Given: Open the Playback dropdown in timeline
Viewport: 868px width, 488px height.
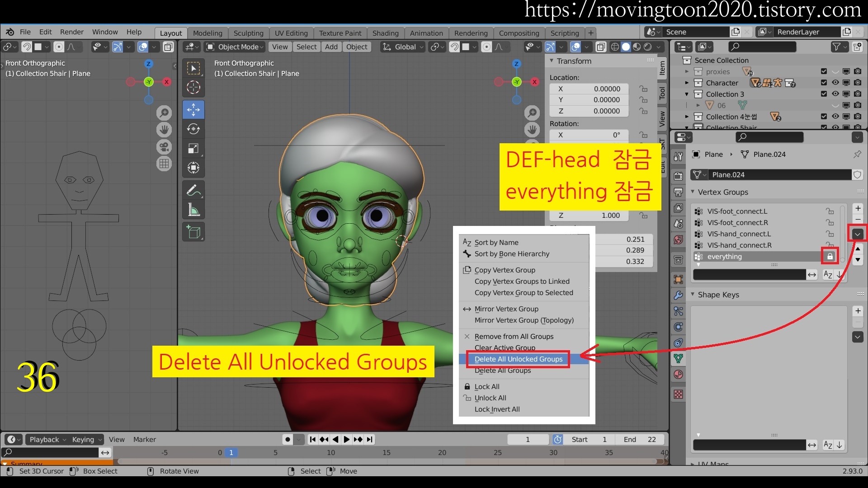Looking at the screenshot, I should (x=47, y=439).
